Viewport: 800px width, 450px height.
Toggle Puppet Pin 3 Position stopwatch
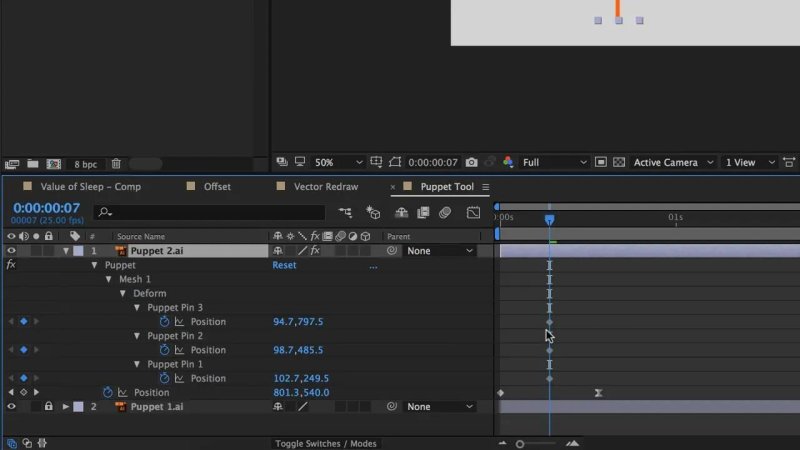click(x=164, y=321)
